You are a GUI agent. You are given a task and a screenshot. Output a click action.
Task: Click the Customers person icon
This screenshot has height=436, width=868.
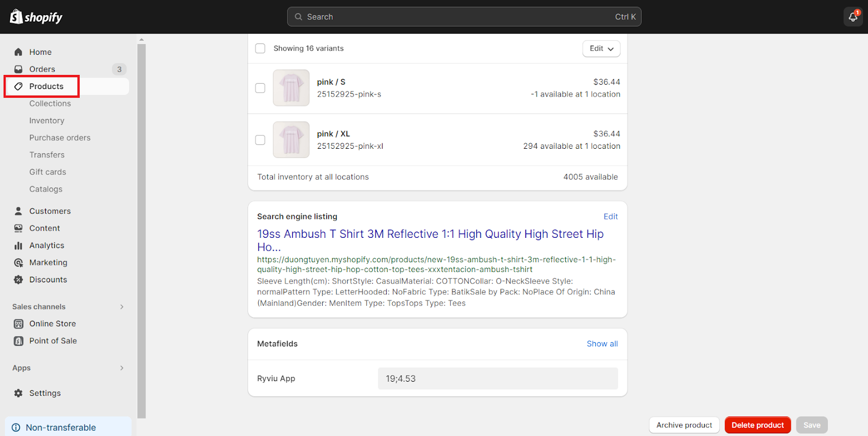[18, 211]
